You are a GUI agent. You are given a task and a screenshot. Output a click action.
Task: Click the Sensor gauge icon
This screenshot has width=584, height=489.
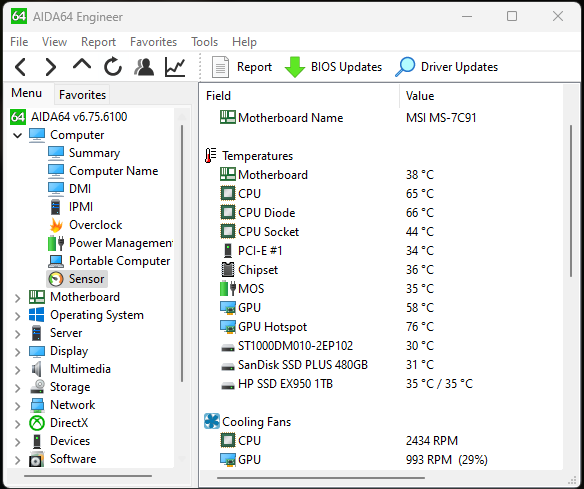[x=56, y=279]
